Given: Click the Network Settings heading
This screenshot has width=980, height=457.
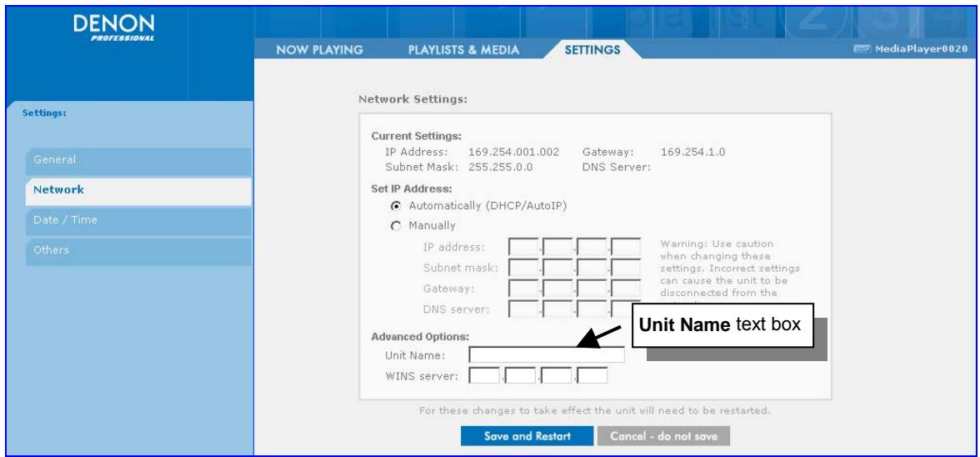Looking at the screenshot, I should click(413, 99).
